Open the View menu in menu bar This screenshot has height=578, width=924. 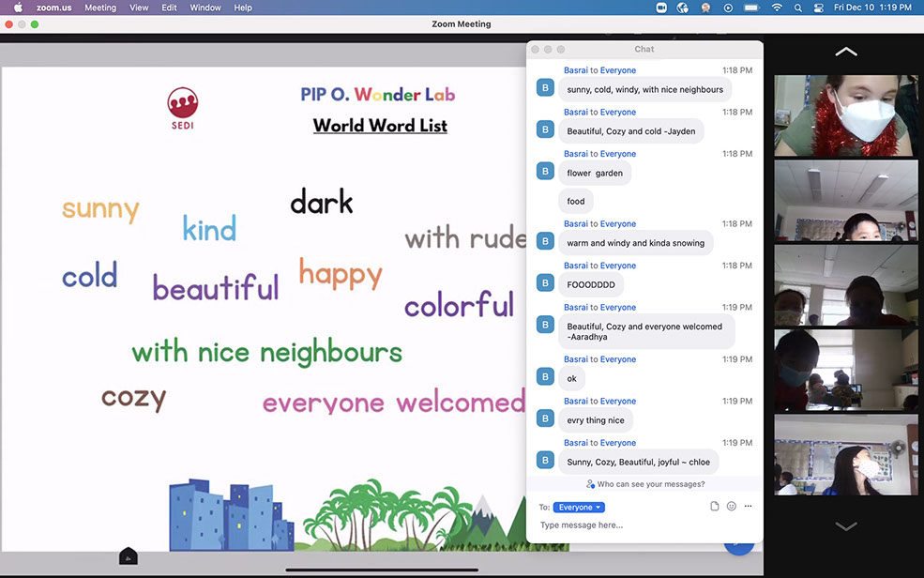pos(139,8)
